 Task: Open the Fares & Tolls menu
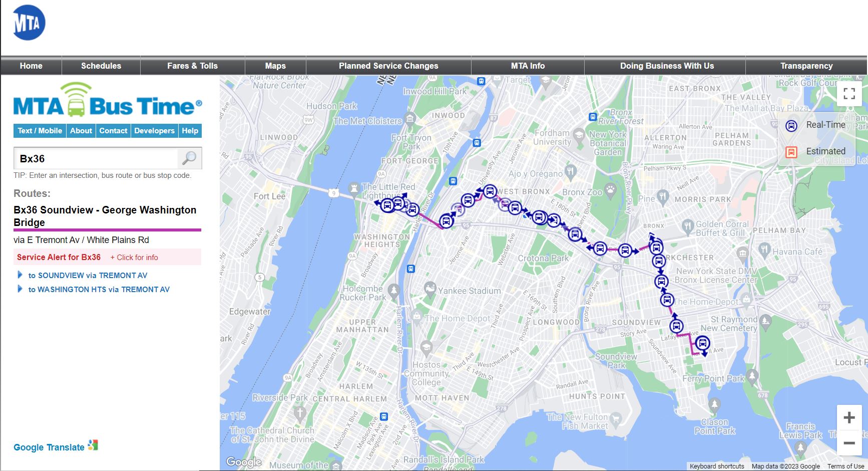tap(193, 66)
